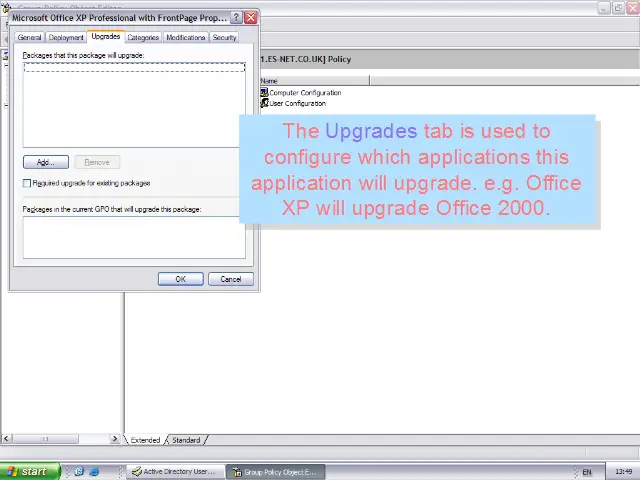Enable Required upgrade for existing packages
This screenshot has width=640, height=480.
(x=27, y=183)
